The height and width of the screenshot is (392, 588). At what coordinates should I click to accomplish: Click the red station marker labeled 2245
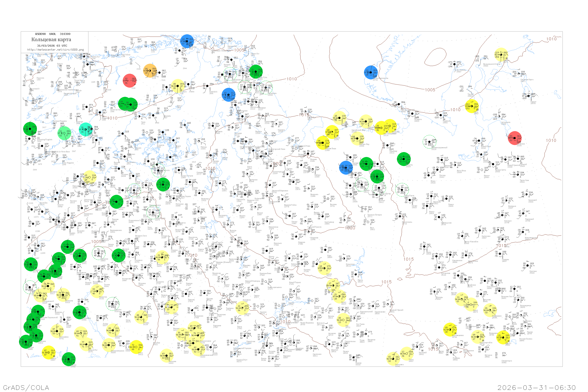coord(130,81)
